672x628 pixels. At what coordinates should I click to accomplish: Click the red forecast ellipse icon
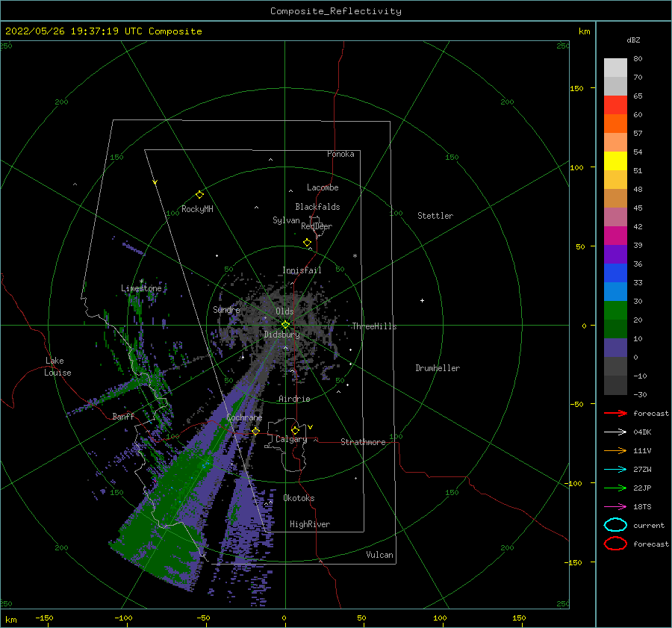pyautogui.click(x=615, y=544)
